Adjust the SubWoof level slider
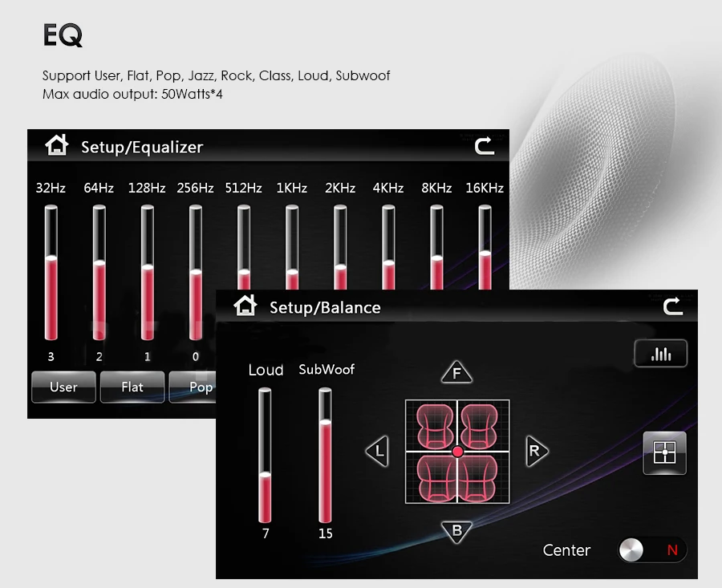Image resolution: width=722 pixels, height=588 pixels. click(x=325, y=456)
